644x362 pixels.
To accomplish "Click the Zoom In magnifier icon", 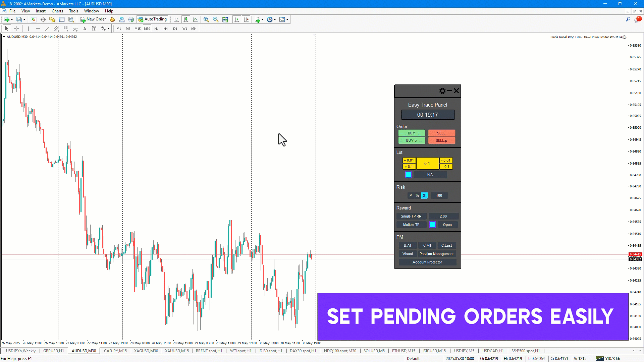I will (x=206, y=19).
